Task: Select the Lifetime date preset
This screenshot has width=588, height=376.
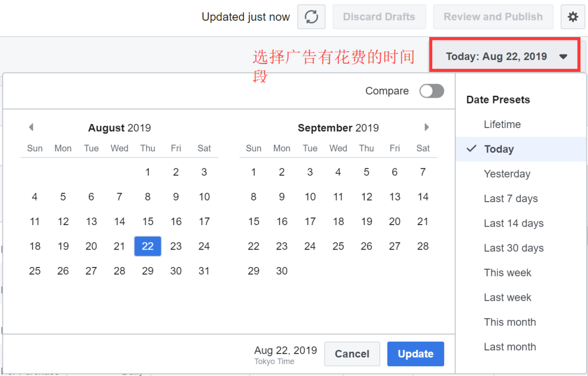Action: [502, 125]
